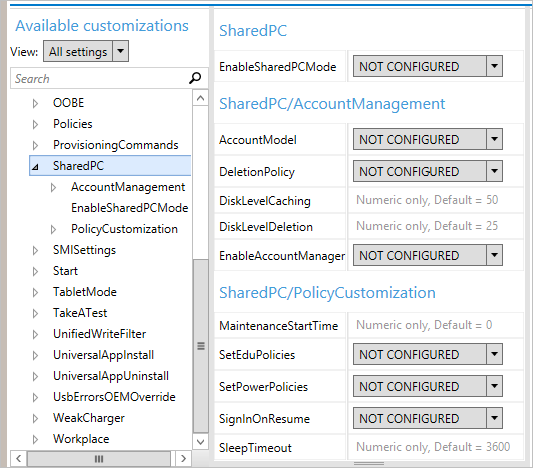
Task: Open the SignInOnResume dropdown
Action: pos(428,418)
